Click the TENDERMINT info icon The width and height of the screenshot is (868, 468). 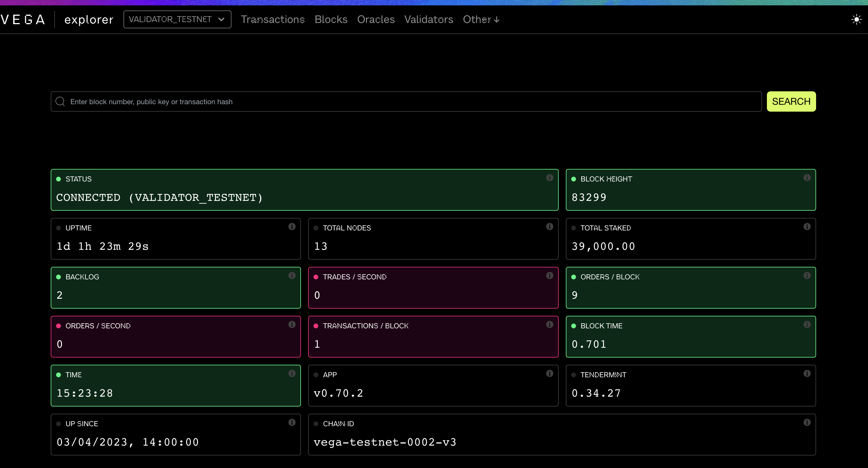pos(807,373)
